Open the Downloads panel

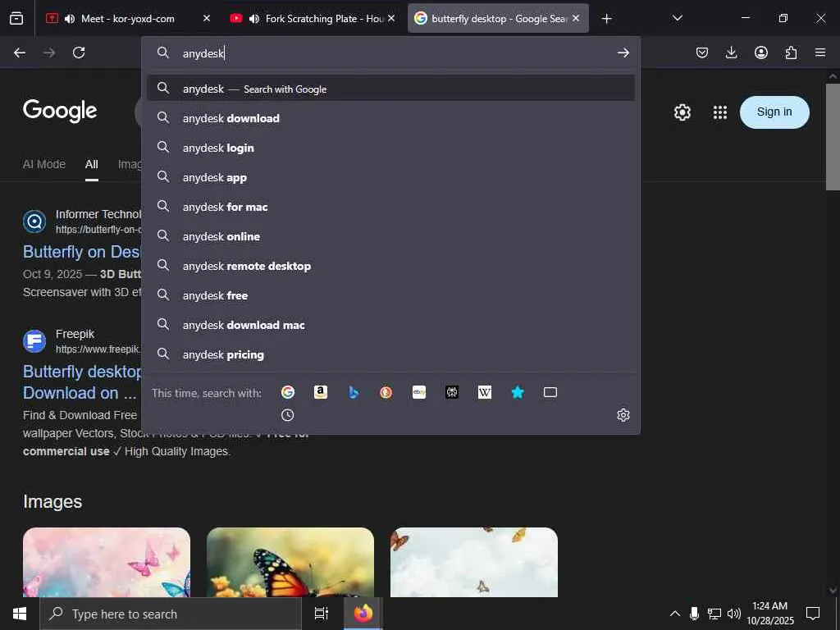(731, 52)
